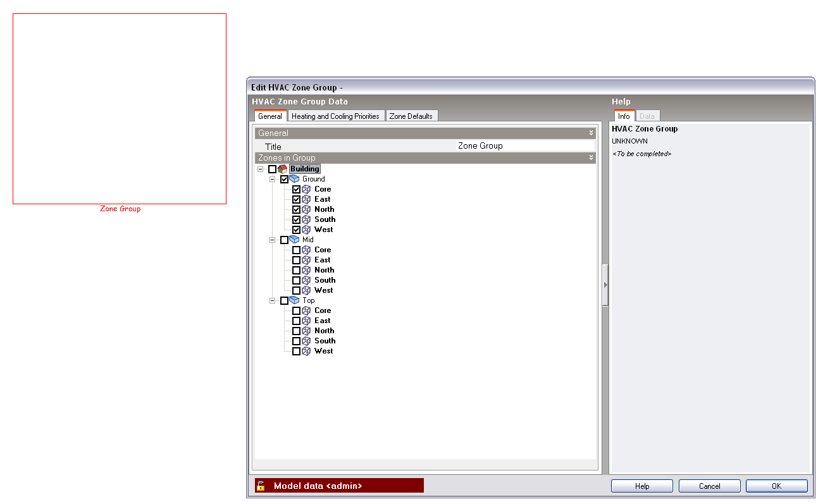Click the Help panel splitter handle
Screen dimensions: 830x504
tap(605, 285)
